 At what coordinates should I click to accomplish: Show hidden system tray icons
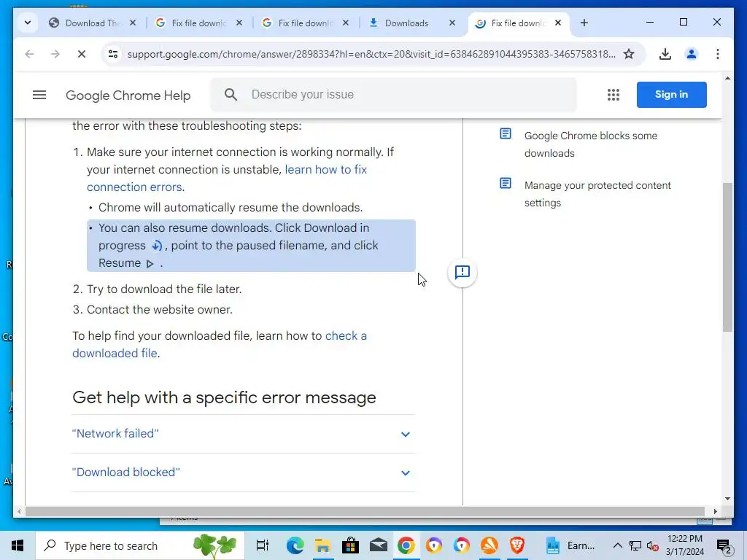[x=617, y=545]
